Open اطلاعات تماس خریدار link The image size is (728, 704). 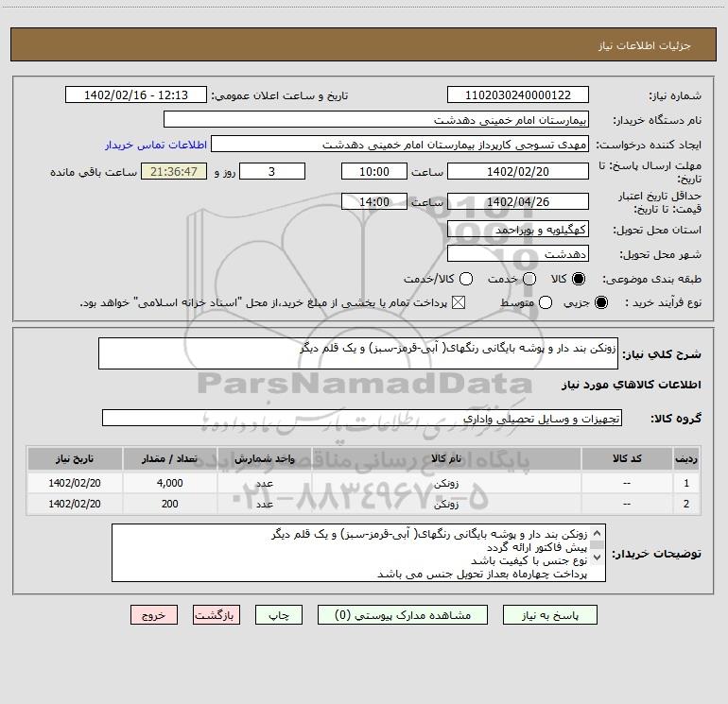pos(156,145)
